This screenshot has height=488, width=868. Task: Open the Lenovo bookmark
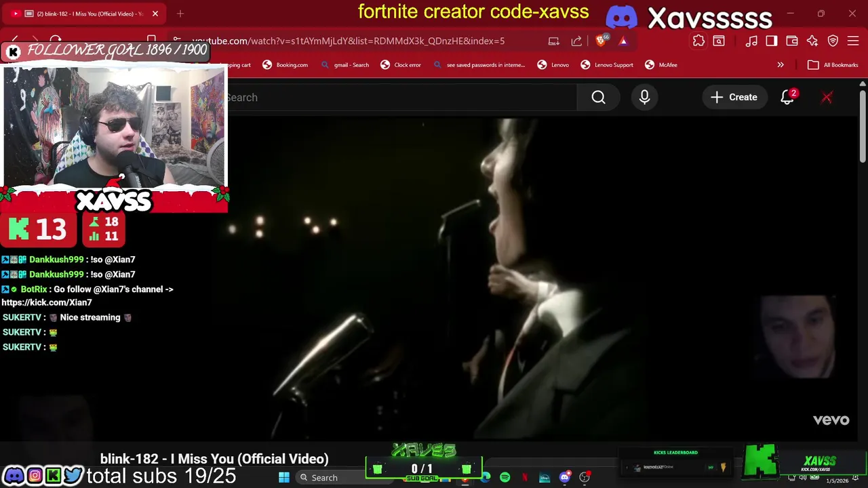pyautogui.click(x=553, y=65)
